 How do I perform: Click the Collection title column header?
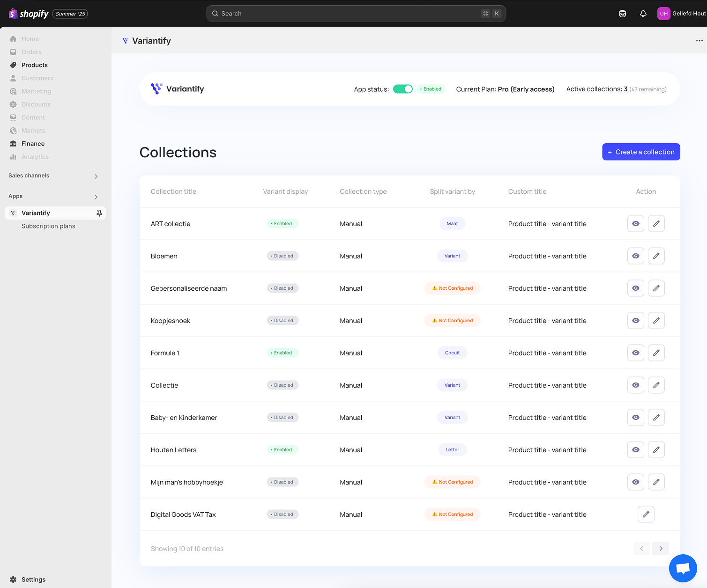click(173, 191)
